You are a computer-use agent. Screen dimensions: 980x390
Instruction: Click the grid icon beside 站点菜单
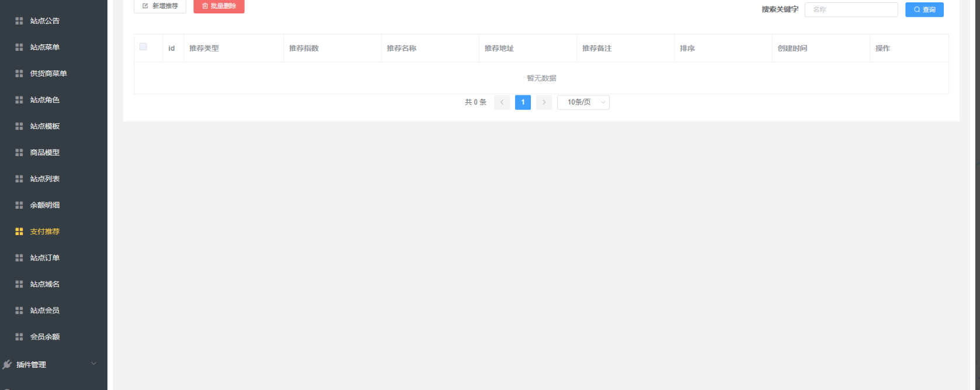pos(19,47)
